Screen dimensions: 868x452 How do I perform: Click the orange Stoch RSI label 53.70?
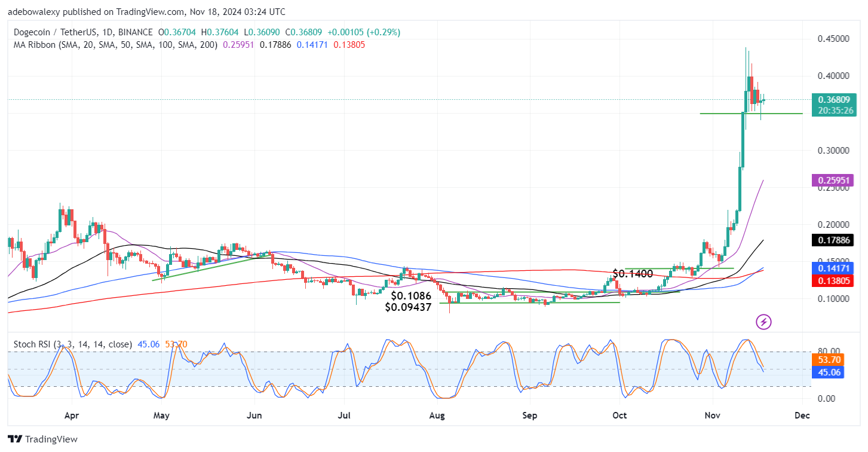pyautogui.click(x=827, y=360)
